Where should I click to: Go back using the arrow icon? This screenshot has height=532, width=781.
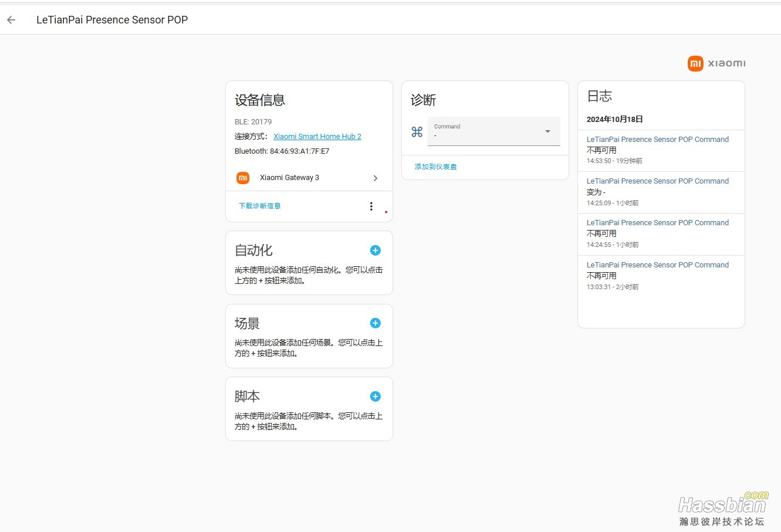(11, 20)
